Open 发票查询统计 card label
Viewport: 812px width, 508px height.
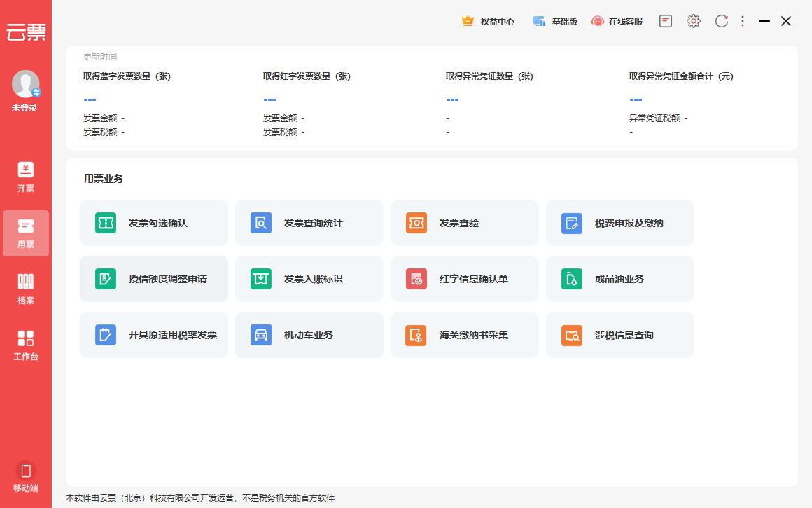[314, 223]
